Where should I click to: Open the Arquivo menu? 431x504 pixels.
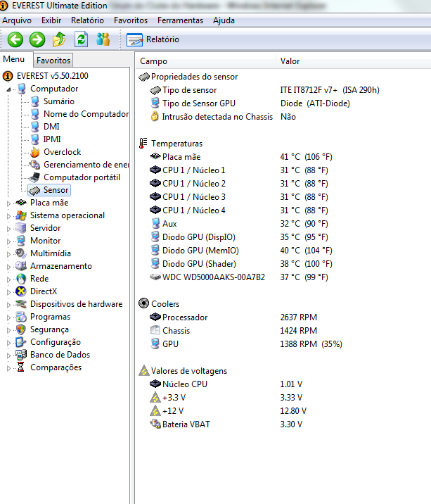pyautogui.click(x=17, y=20)
